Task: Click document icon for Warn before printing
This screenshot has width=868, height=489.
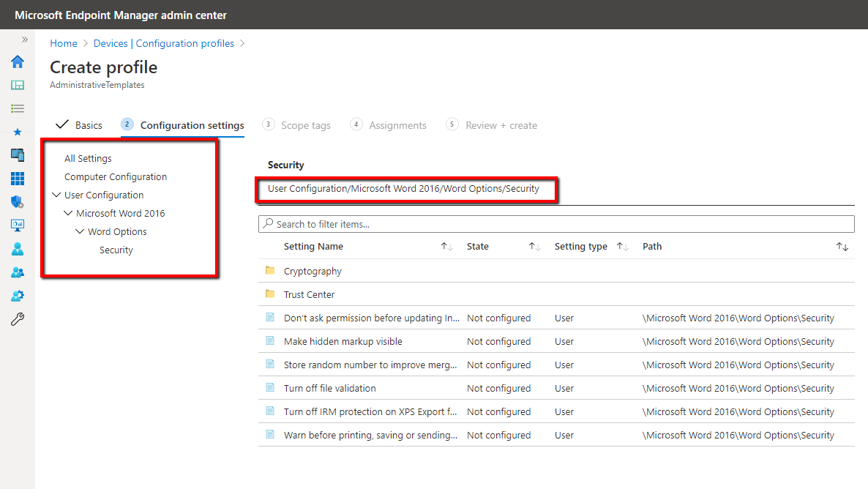Action: tap(270, 434)
